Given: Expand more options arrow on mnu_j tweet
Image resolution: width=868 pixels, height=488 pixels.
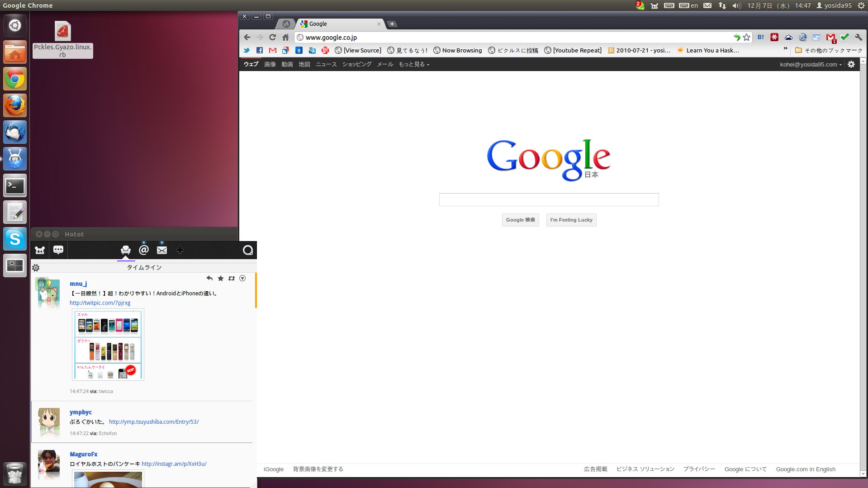Looking at the screenshot, I should (242, 279).
